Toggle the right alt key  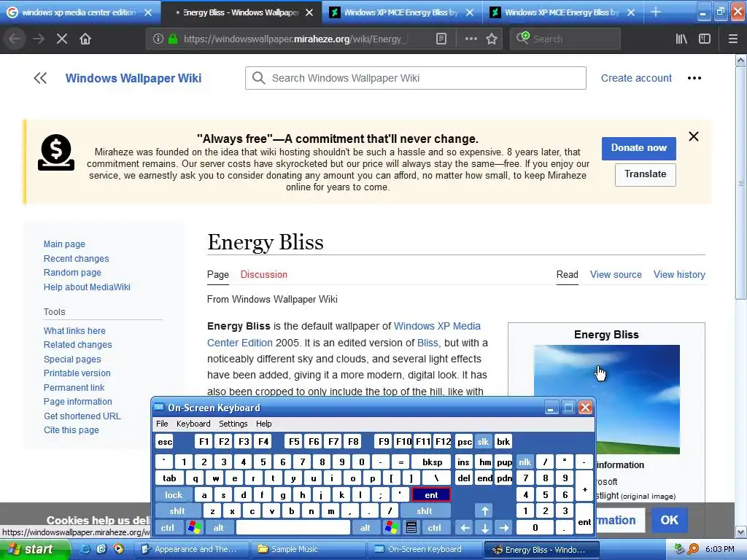[365, 528]
